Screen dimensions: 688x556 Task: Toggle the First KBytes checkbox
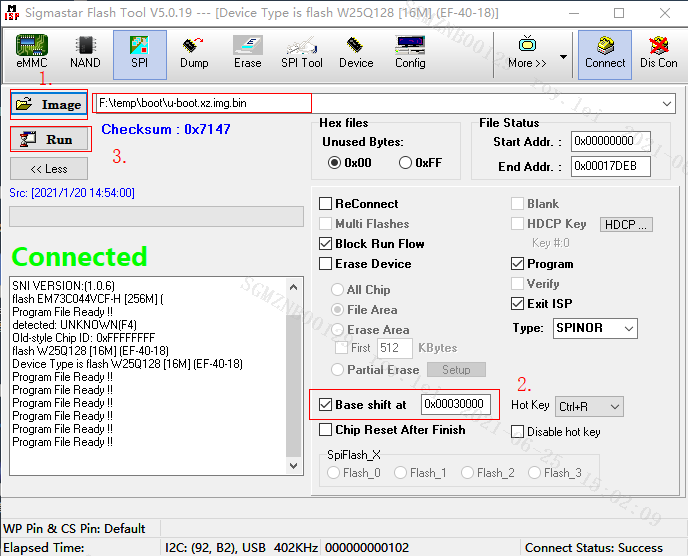[x=341, y=348]
